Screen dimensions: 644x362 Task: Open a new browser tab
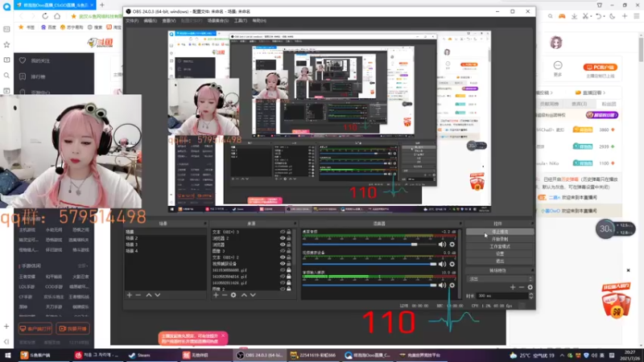click(x=102, y=5)
